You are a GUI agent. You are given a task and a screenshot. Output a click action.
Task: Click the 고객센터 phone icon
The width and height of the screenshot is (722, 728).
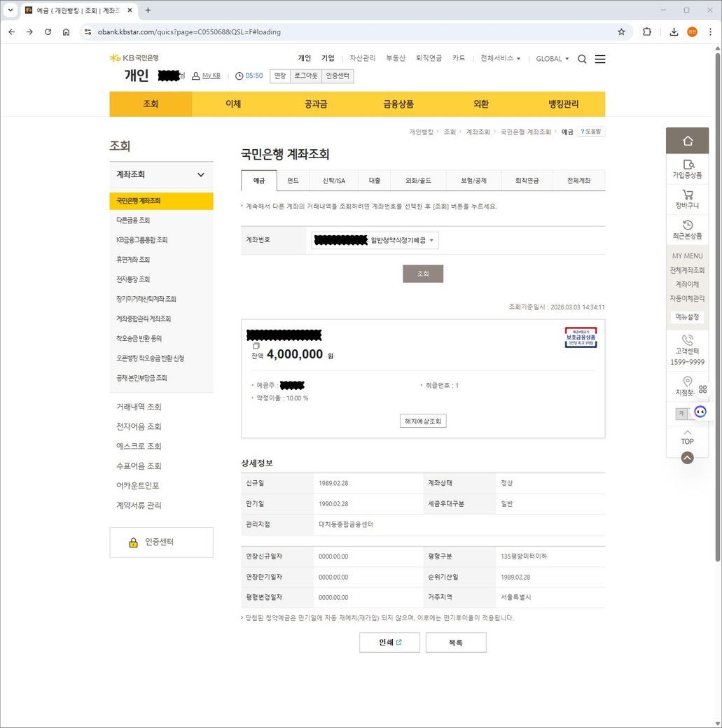687,339
